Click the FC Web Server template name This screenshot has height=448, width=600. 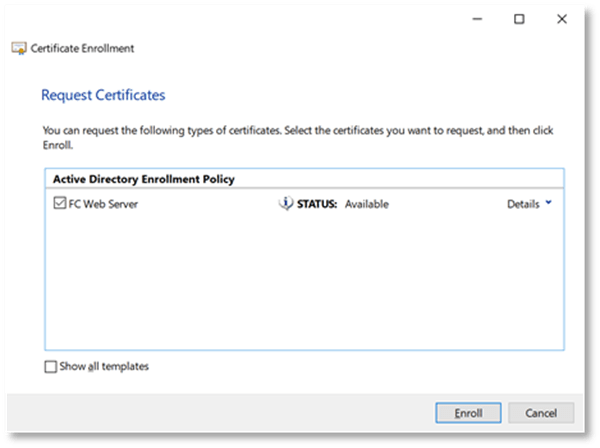pyautogui.click(x=101, y=204)
